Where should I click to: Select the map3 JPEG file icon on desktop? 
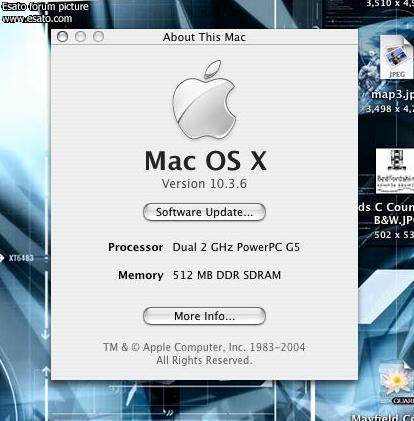397,57
